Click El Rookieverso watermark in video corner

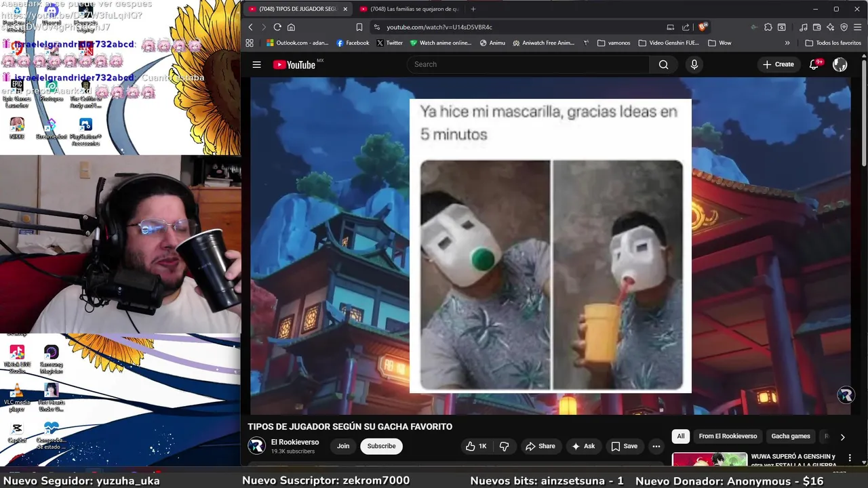pyautogui.click(x=846, y=395)
